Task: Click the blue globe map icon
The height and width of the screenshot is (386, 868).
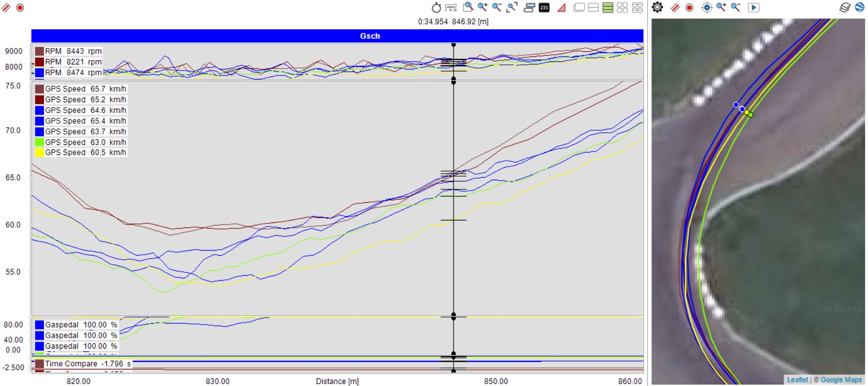Action: pos(860,8)
